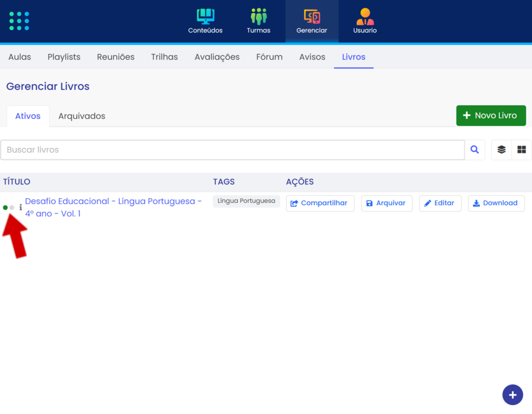Open the Conteúdos section in top navigation
Viewport: 532px width, 414px height.
click(x=205, y=21)
